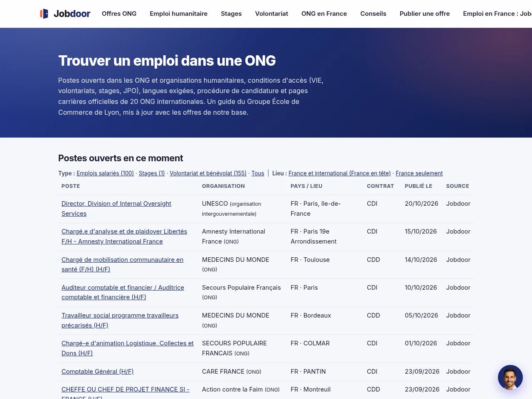Go to Emploi humanitaire in navigation
This screenshot has height=399, width=532.
[x=179, y=14]
